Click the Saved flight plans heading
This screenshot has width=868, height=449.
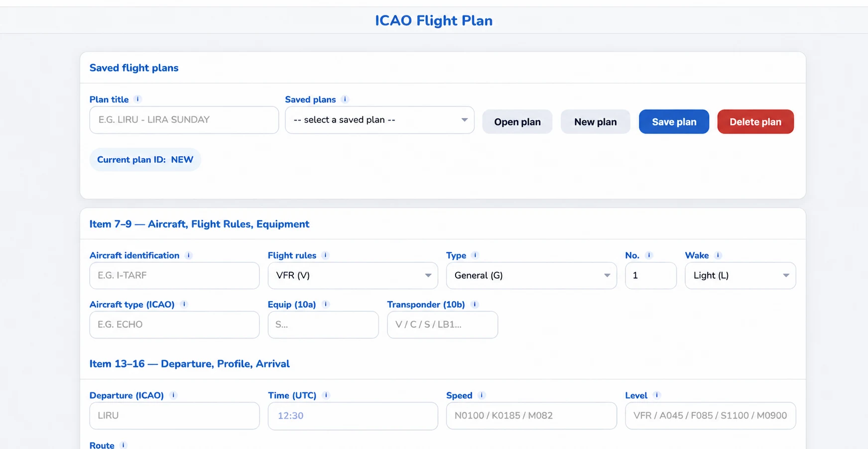[134, 68]
